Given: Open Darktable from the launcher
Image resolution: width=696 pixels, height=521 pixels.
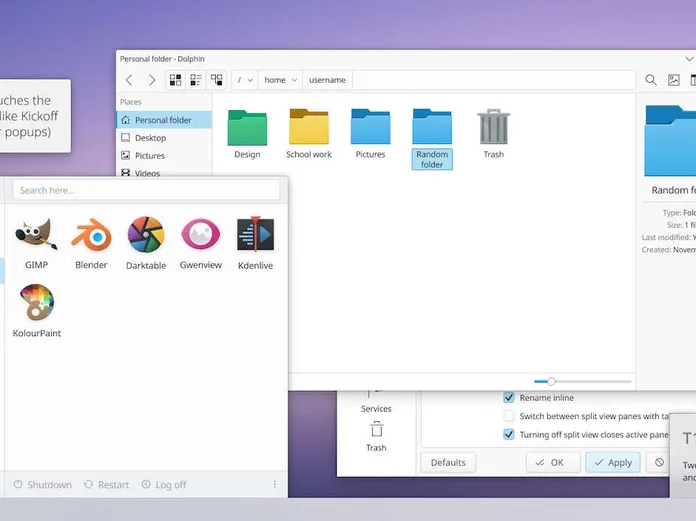Looking at the screenshot, I should [146, 243].
